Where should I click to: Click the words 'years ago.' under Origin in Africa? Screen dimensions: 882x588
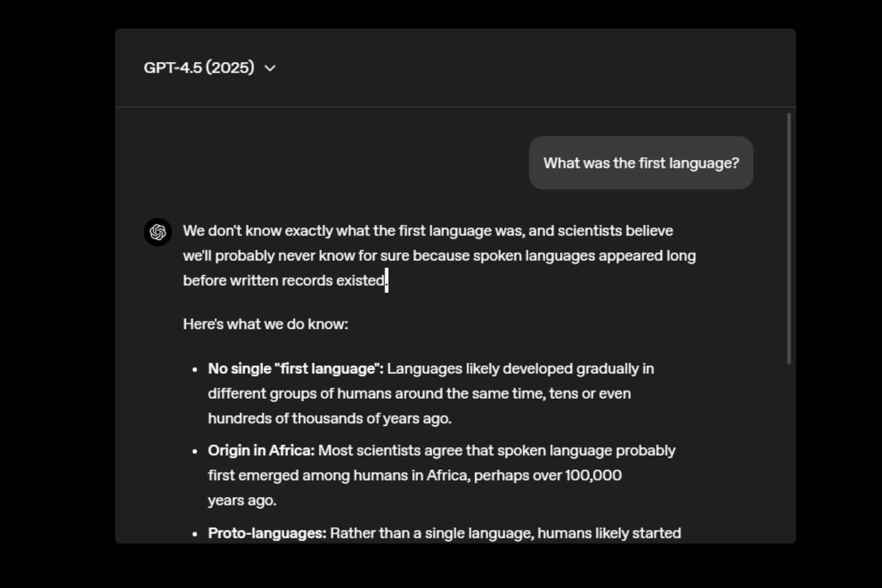[x=242, y=501]
